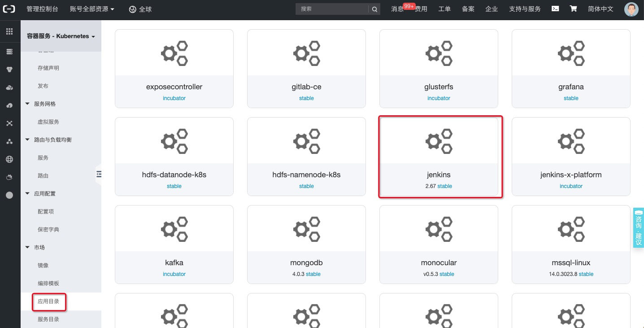The width and height of the screenshot is (644, 328).
Task: Open the 备案 link
Action: point(468,9)
